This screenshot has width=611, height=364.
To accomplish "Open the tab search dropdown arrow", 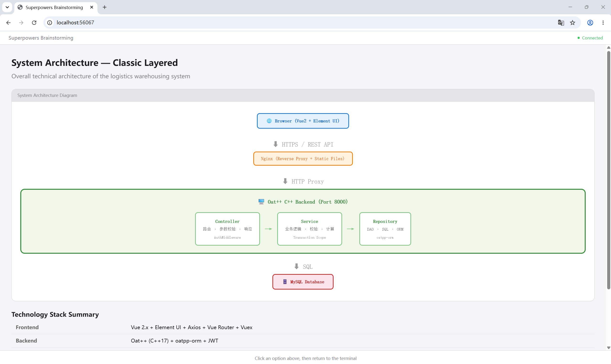I will point(7,7).
